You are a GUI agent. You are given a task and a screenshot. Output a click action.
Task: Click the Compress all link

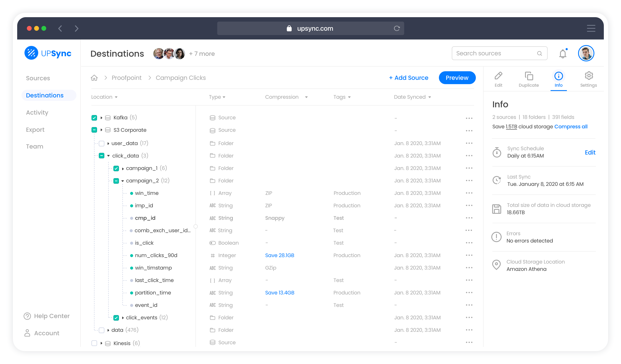(571, 127)
